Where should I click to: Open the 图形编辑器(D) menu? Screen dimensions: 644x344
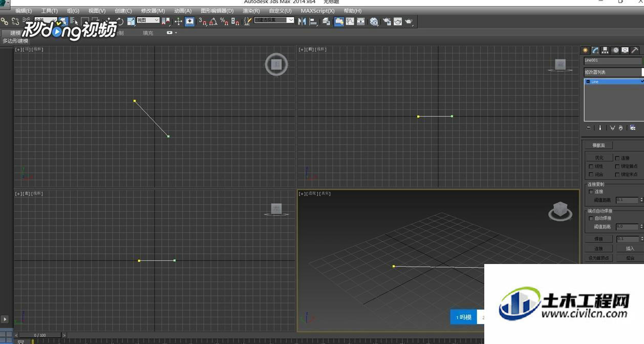click(x=217, y=11)
